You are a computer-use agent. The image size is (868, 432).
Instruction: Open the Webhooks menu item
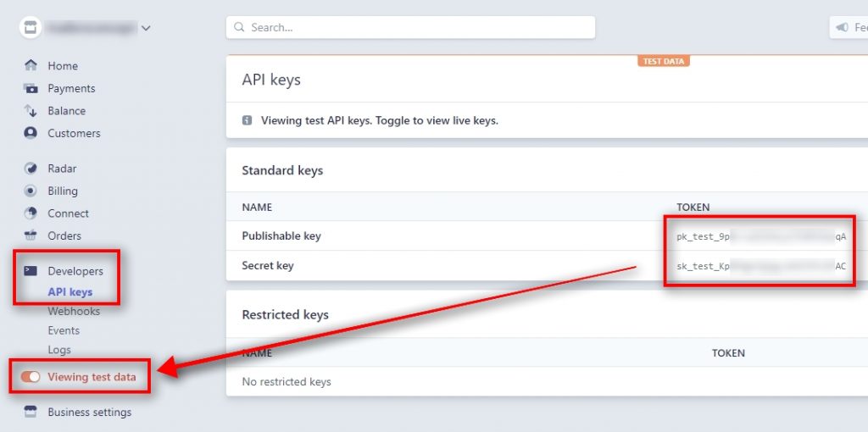(x=74, y=311)
